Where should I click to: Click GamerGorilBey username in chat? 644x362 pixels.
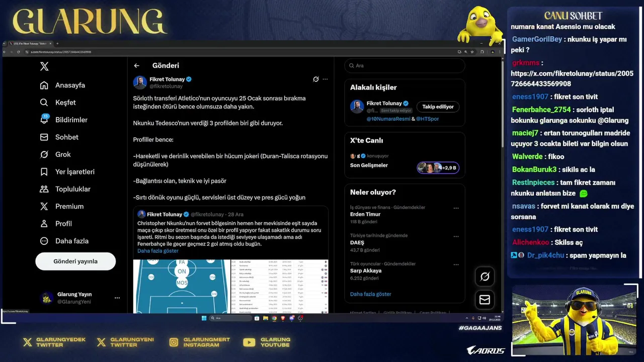coord(537,39)
